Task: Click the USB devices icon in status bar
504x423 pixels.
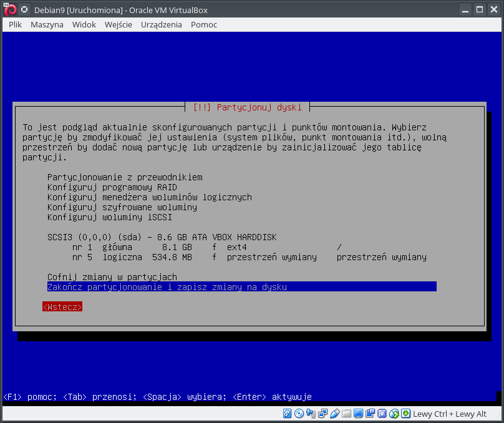Action: tap(334, 414)
